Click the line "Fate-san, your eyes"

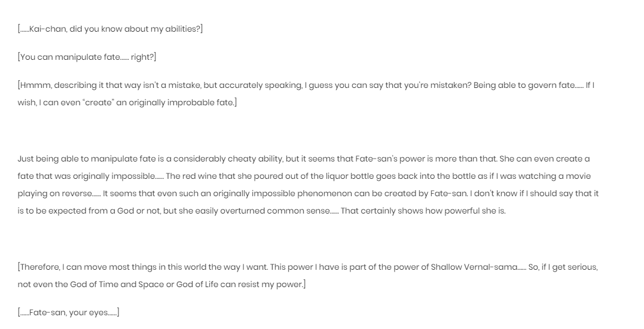point(69,313)
